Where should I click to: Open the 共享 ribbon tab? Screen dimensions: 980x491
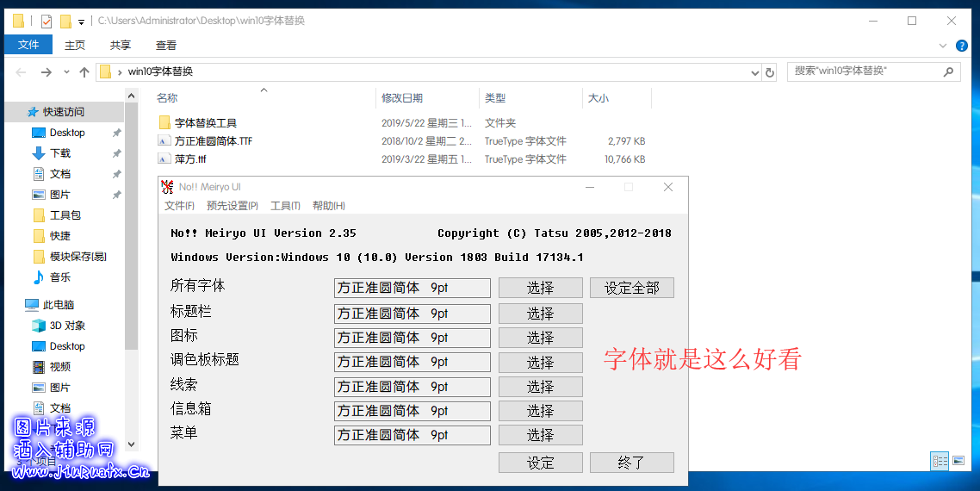point(120,45)
